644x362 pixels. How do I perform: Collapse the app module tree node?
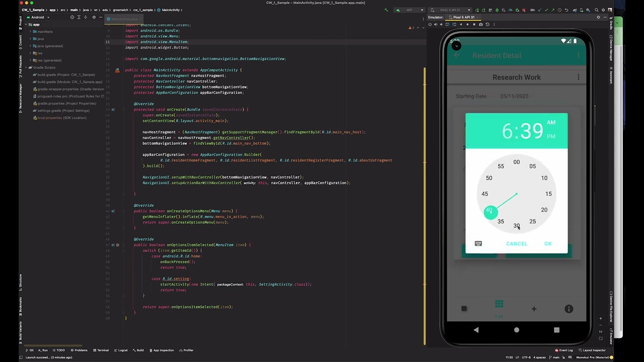26,24
